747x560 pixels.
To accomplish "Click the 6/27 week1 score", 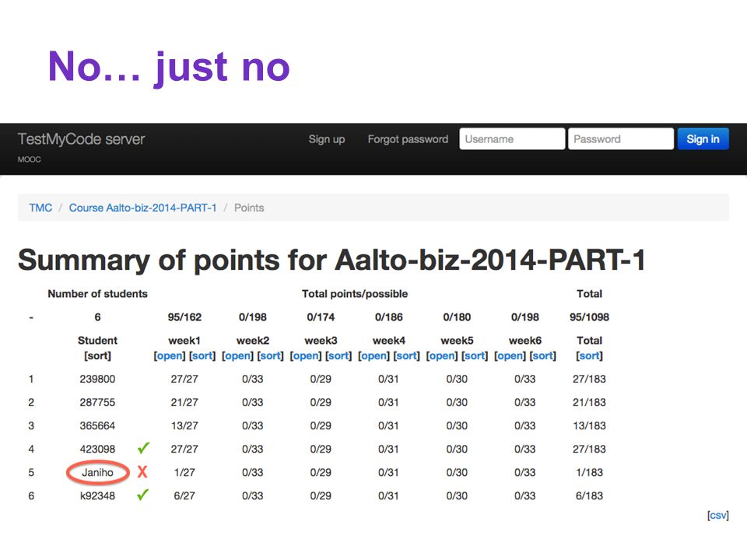I will (x=184, y=495).
